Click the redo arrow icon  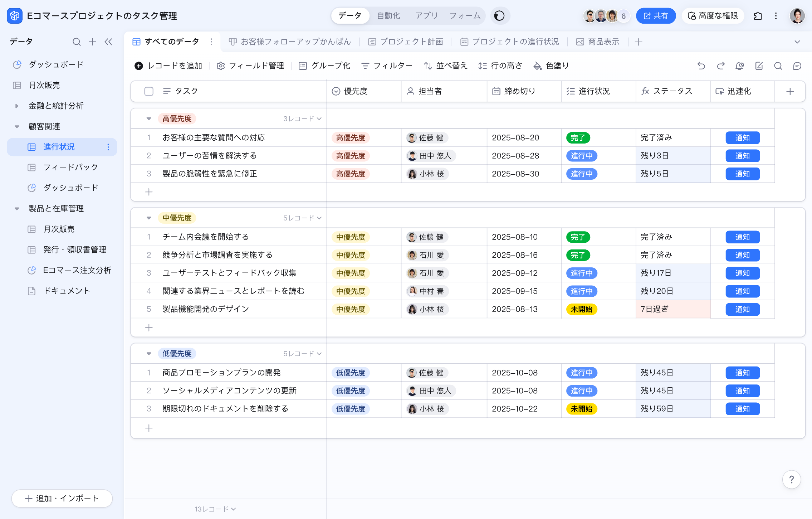720,66
